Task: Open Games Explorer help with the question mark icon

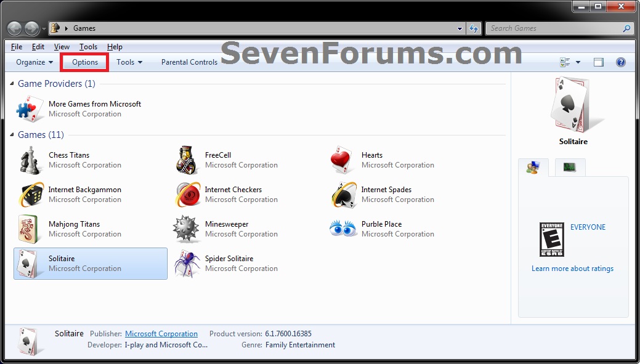Action: pos(620,62)
